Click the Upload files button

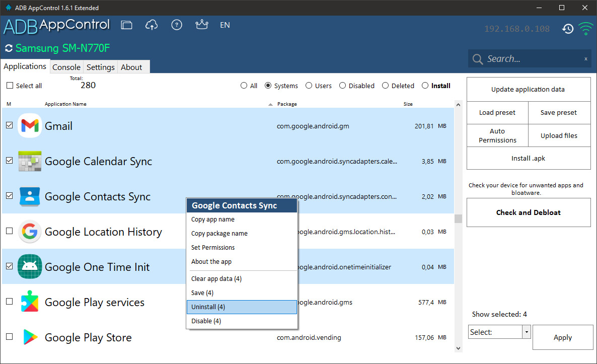(559, 135)
